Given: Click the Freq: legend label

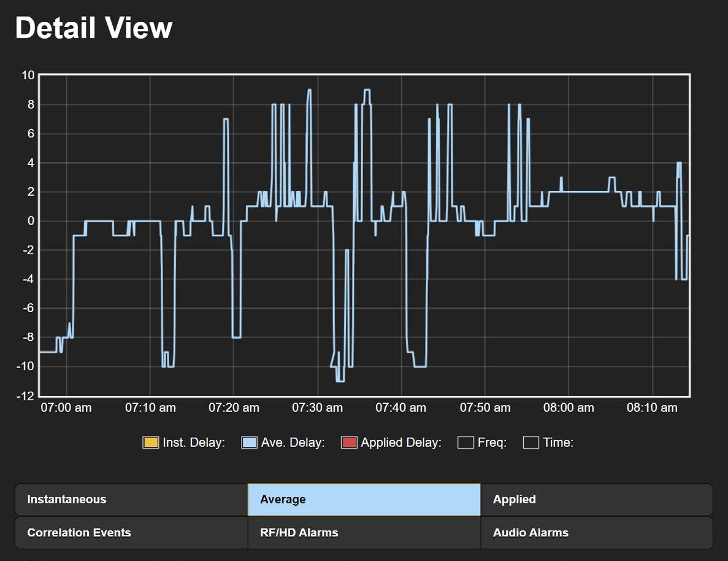Looking at the screenshot, I should point(492,443).
